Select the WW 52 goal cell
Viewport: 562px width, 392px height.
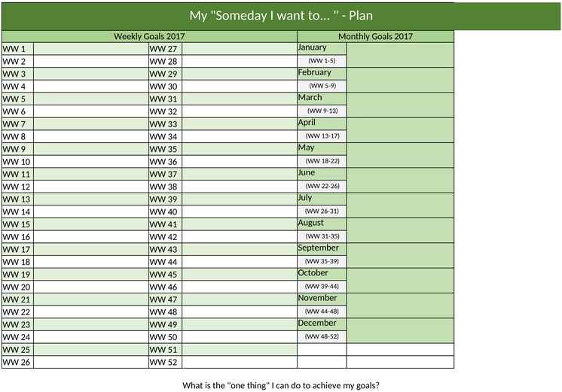pos(239,362)
